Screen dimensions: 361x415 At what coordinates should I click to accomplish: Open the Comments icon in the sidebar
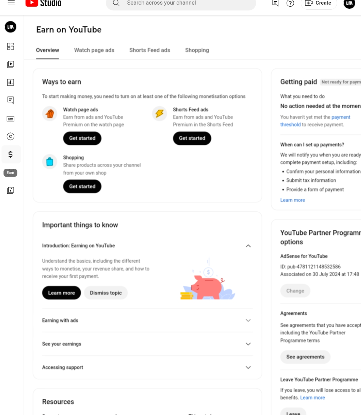pos(11,100)
